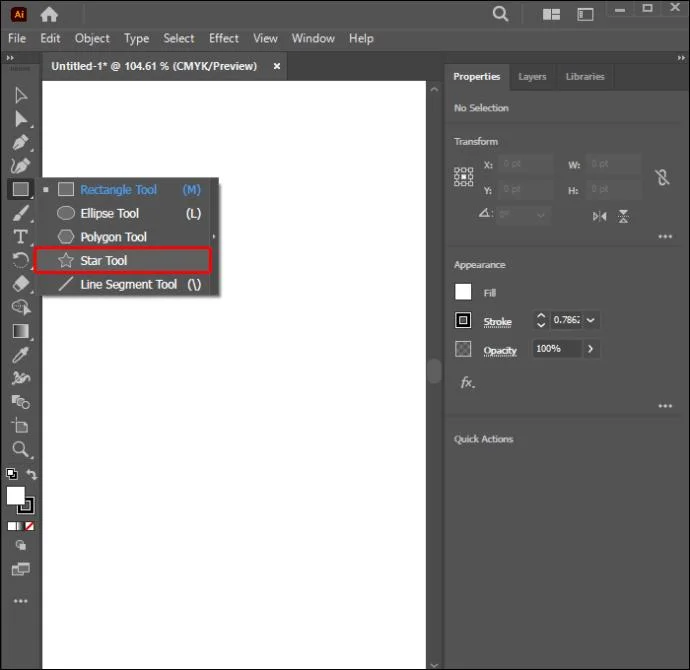Set color mode to None
This screenshot has height=670, width=690.
29,526
